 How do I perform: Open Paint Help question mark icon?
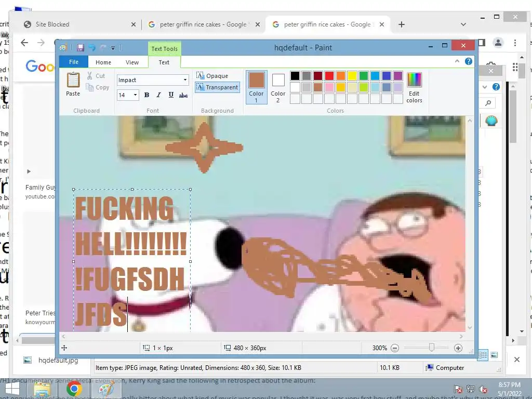tap(468, 61)
